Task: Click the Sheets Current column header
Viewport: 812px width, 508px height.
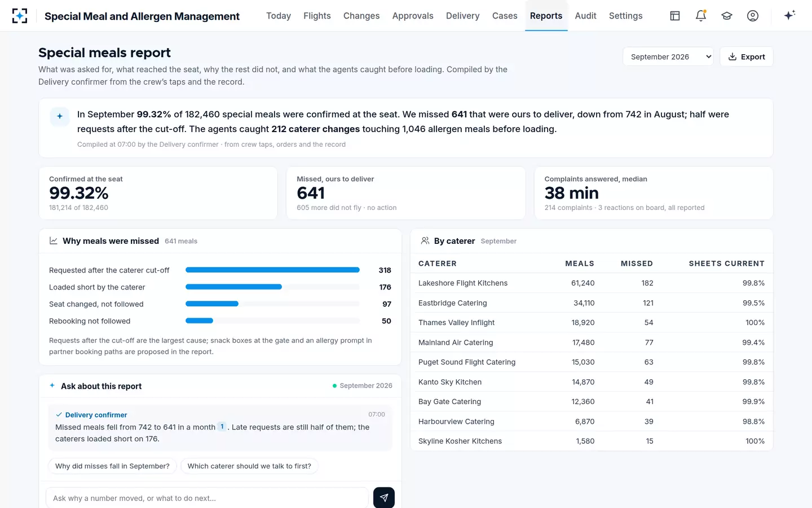Action: pos(727,264)
